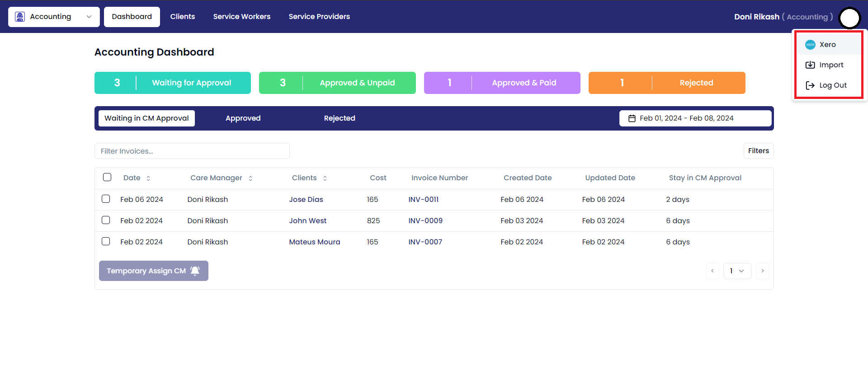Click the Date column sort arrows
The image size is (868, 379).
pyautogui.click(x=148, y=178)
